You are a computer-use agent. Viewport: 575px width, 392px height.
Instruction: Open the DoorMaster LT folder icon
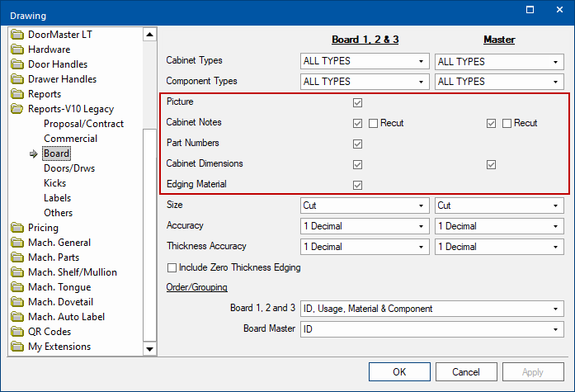point(16,35)
